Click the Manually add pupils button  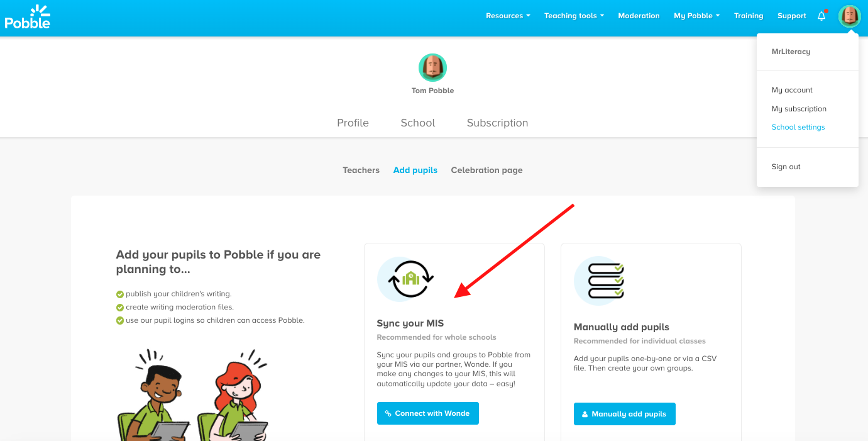pos(624,414)
